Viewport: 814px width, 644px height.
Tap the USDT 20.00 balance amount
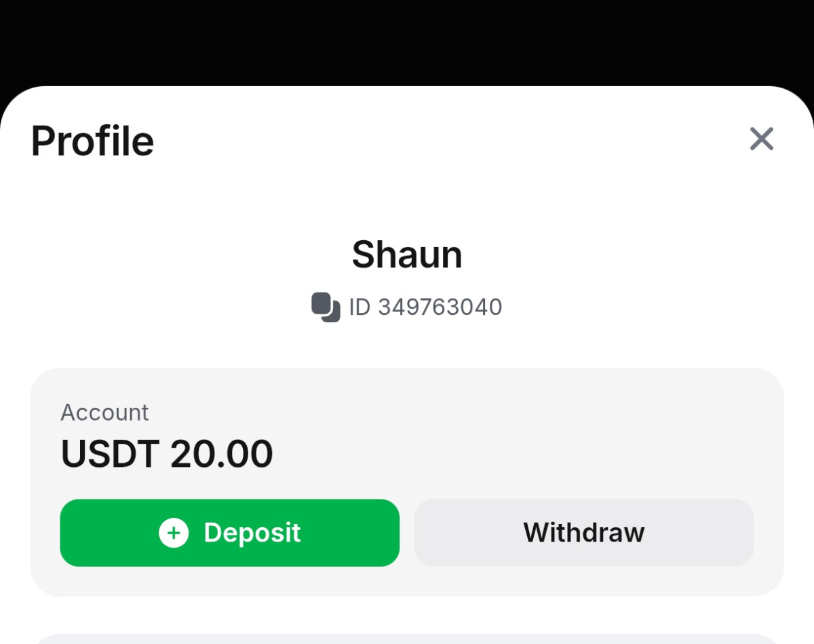click(167, 454)
